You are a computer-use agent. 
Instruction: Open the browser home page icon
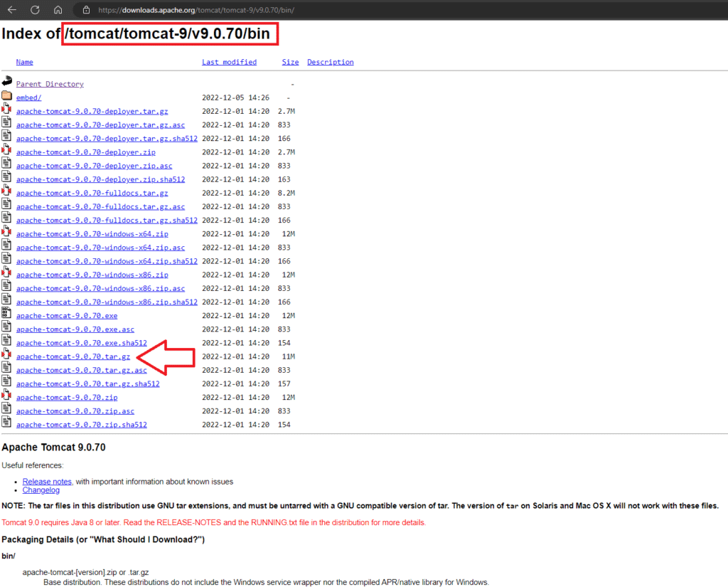[58, 10]
